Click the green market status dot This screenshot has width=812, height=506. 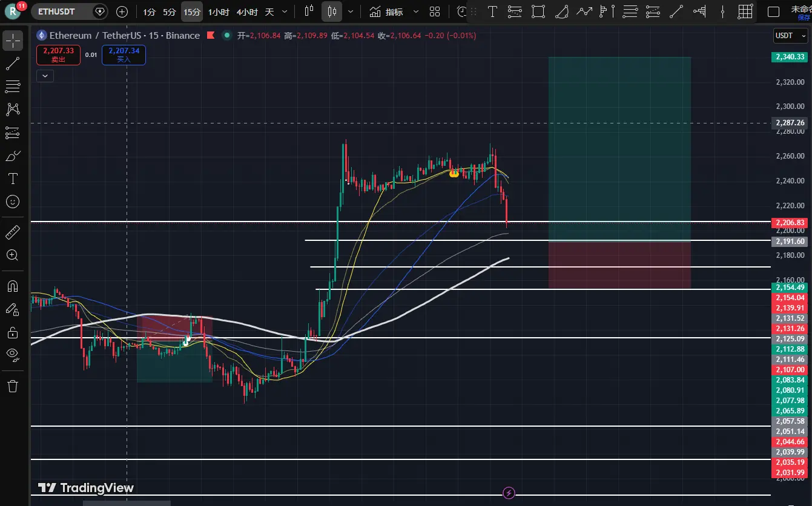coord(227,36)
